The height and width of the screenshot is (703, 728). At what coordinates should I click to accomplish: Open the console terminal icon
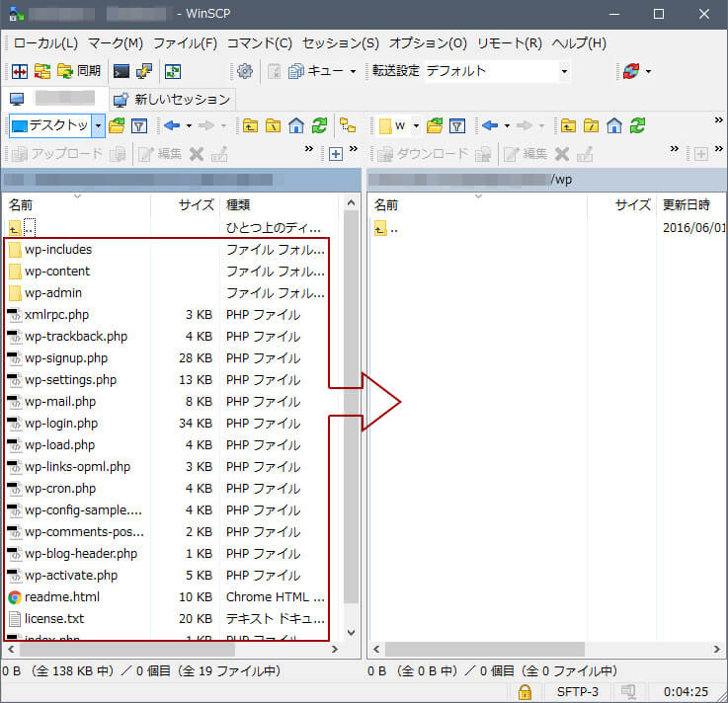click(121, 71)
